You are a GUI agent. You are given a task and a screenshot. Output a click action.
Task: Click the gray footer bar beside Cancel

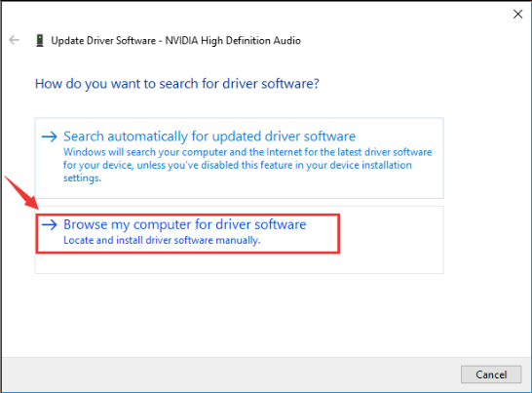coord(231,374)
